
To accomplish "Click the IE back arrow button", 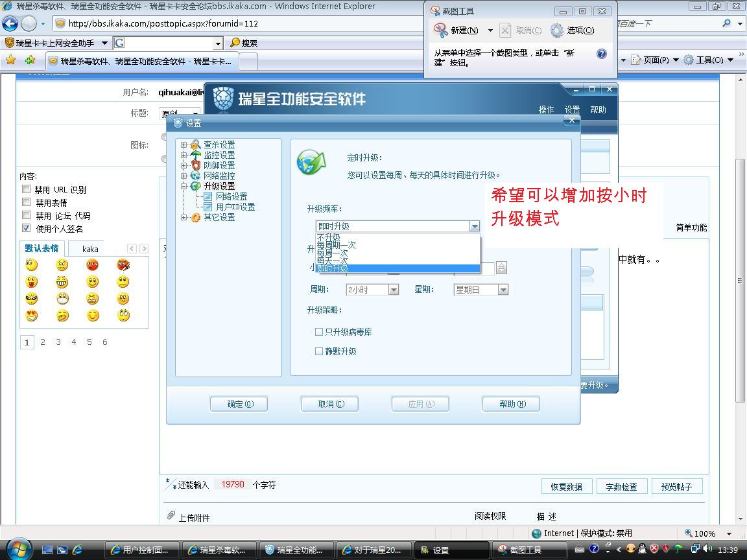I will tap(10, 23).
